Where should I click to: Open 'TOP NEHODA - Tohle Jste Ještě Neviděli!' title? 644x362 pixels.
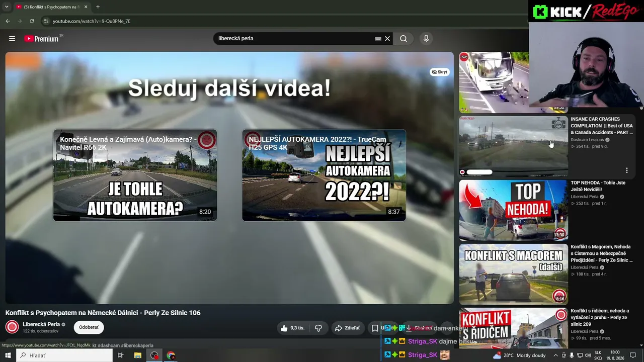[598, 186]
